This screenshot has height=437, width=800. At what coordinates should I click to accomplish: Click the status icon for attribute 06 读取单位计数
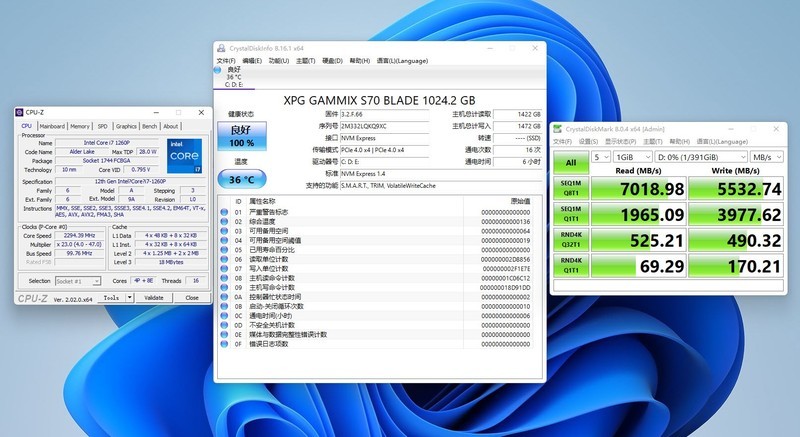point(224,259)
